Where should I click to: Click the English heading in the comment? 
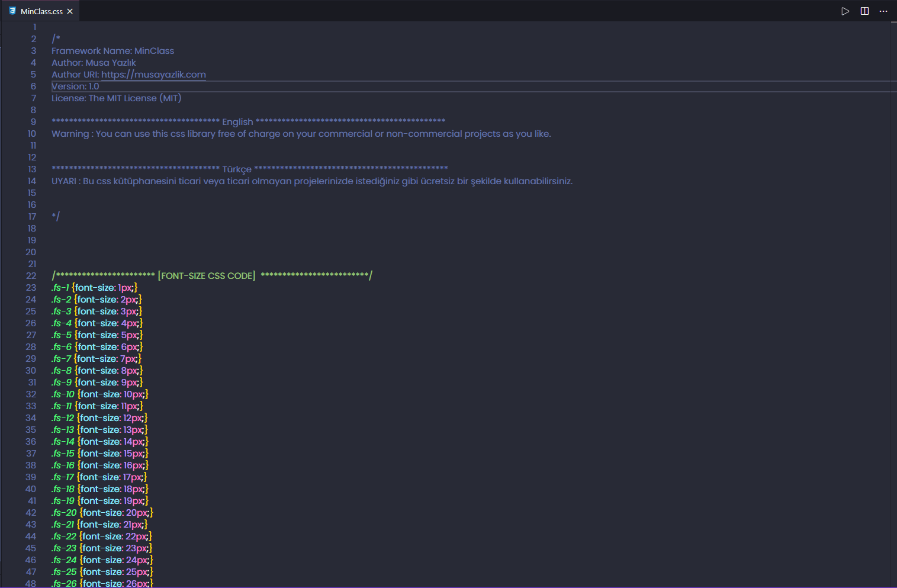[237, 122]
